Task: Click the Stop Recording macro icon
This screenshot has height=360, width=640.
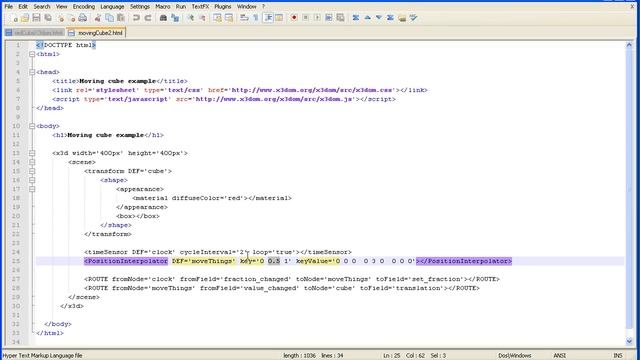Action: coord(305,18)
